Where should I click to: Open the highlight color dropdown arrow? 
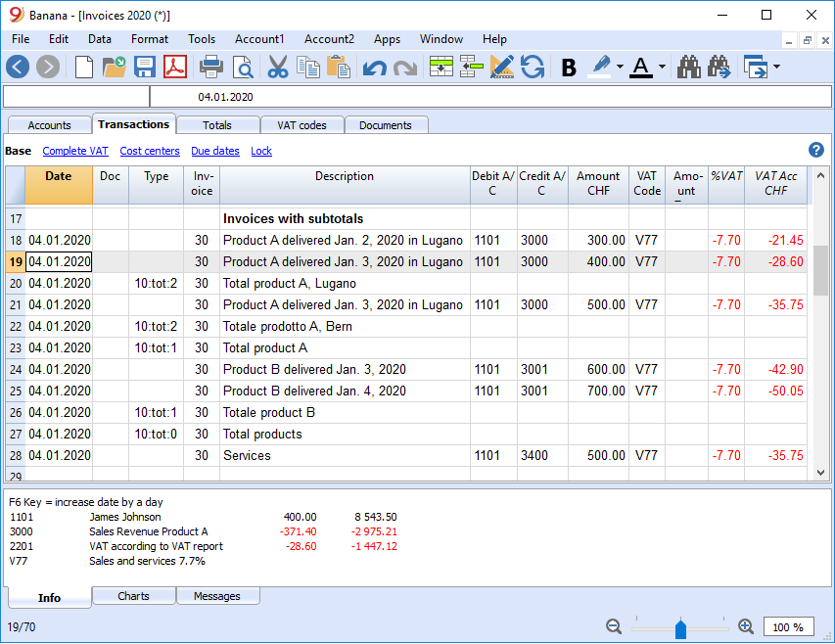click(x=620, y=68)
